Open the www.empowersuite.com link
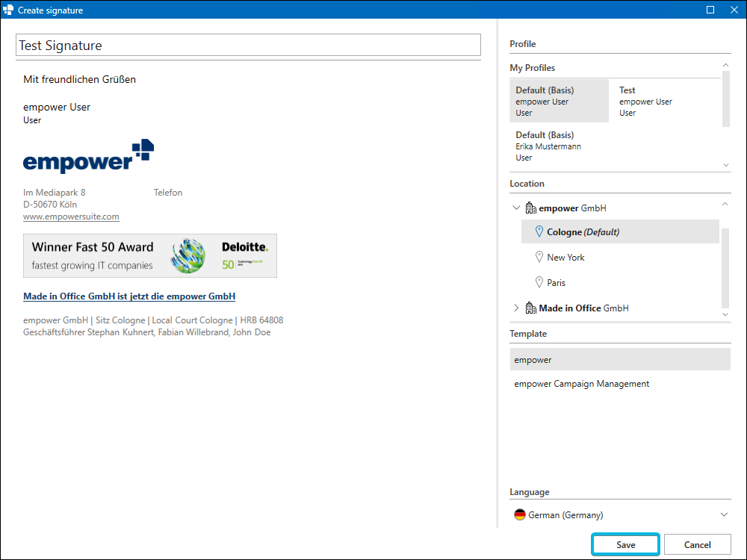 (71, 217)
